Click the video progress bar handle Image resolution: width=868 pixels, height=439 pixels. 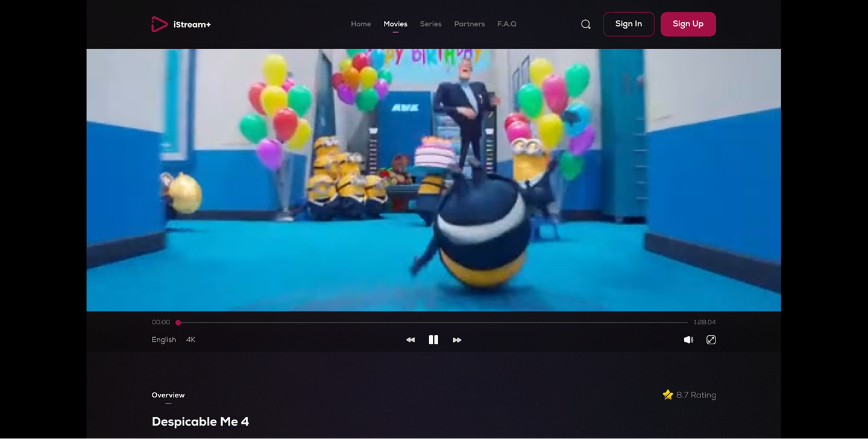(178, 323)
